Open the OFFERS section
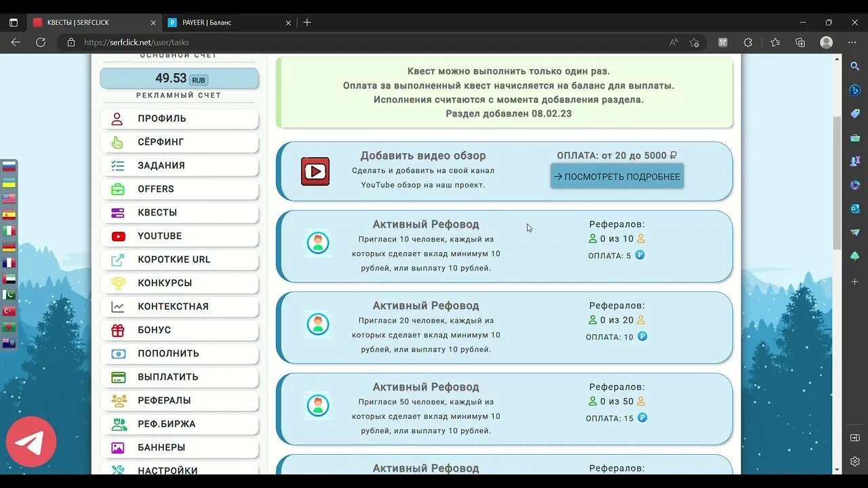This screenshot has width=868, height=488. click(x=179, y=189)
